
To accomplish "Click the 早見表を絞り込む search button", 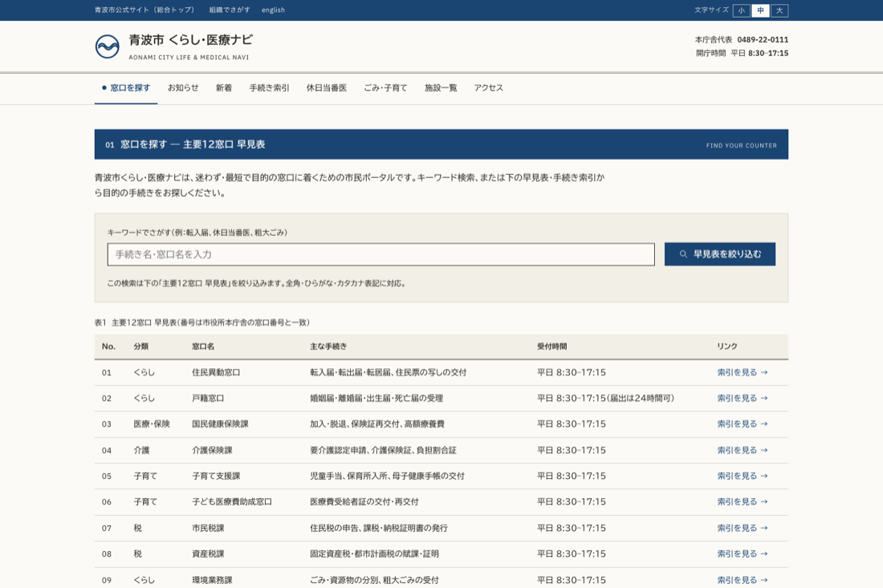I will (720, 254).
